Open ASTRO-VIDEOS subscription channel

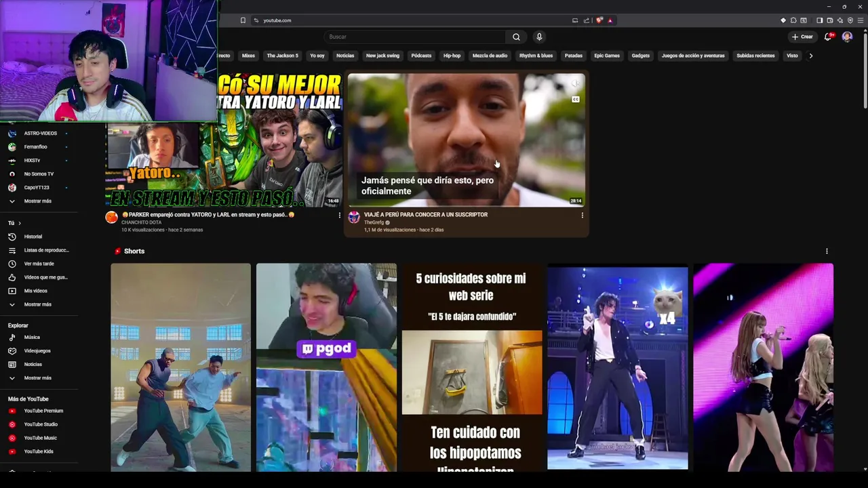(x=39, y=134)
